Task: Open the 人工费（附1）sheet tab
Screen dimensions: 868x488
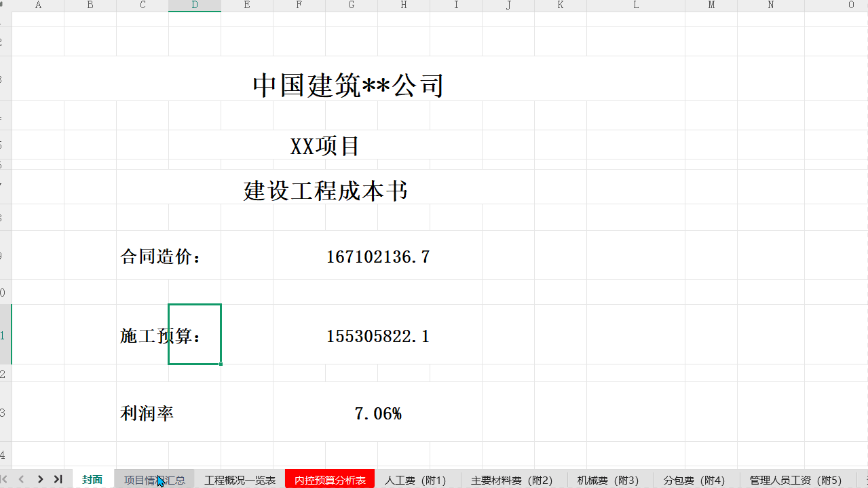Action: (x=416, y=480)
